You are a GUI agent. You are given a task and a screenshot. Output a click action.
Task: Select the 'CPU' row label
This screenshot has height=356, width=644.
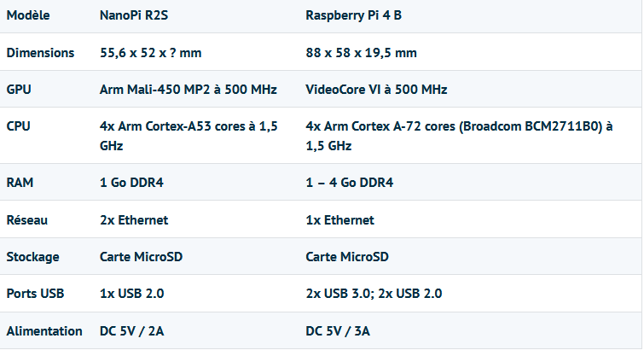point(19,126)
